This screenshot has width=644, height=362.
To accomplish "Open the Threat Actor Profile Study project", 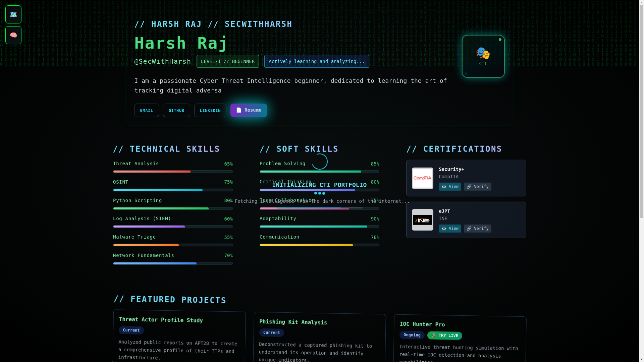I will 161,320.
